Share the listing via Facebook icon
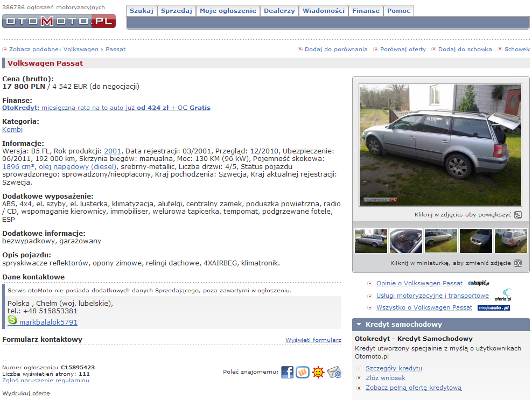The image size is (532, 400). [x=287, y=372]
